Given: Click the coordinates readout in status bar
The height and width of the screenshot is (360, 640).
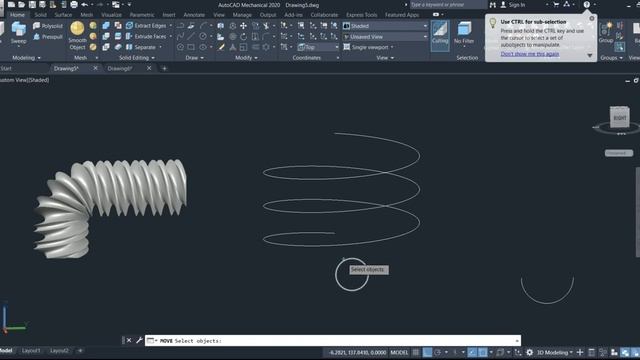Looking at the screenshot, I should coord(358,352).
